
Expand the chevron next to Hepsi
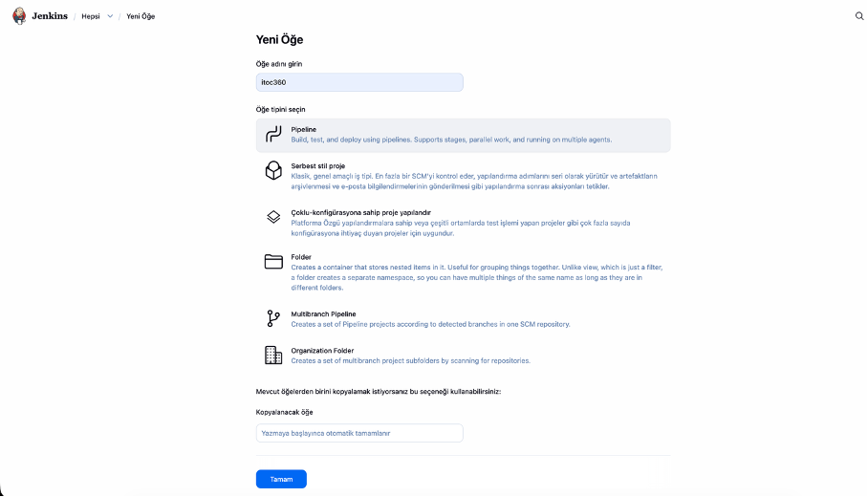pos(110,16)
